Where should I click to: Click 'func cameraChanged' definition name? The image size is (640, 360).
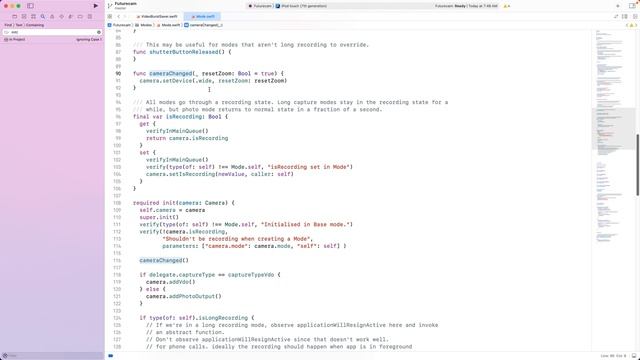click(171, 74)
